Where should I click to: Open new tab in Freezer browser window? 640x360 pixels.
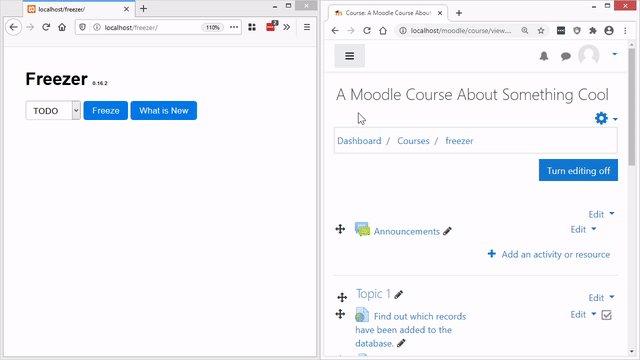point(143,9)
